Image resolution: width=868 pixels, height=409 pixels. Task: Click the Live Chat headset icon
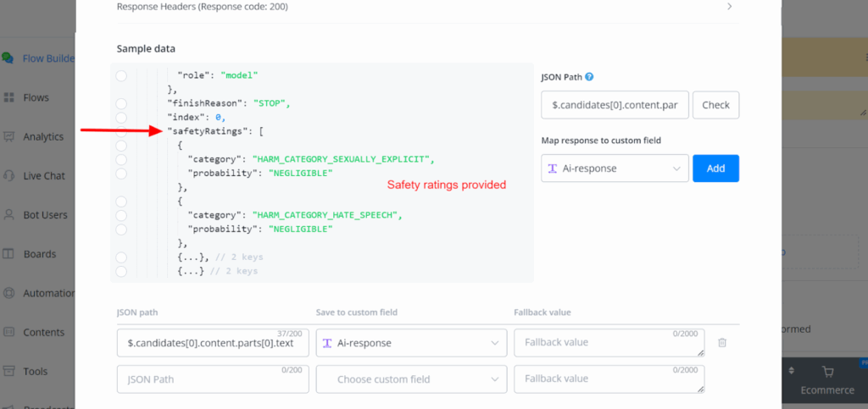click(x=8, y=175)
